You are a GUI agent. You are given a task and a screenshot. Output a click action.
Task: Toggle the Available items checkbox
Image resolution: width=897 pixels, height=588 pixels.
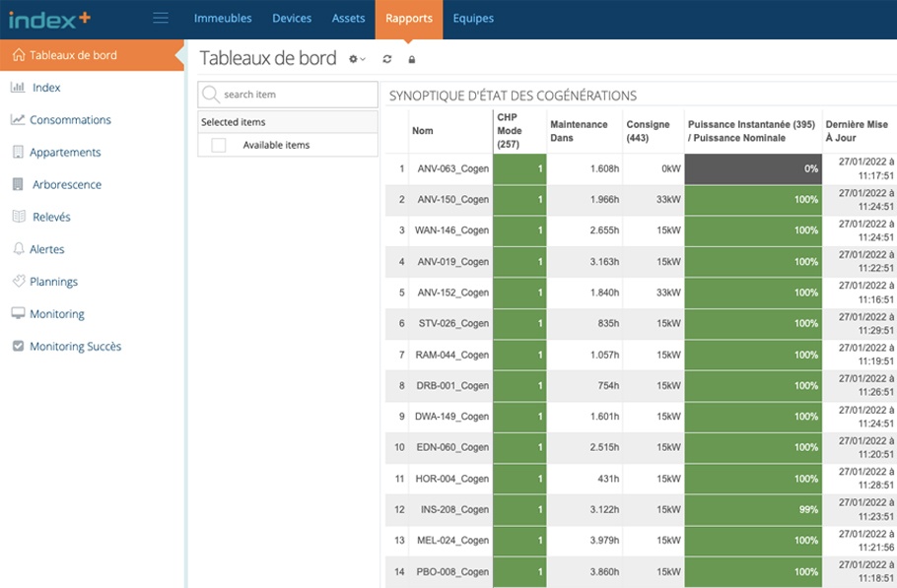coord(219,145)
